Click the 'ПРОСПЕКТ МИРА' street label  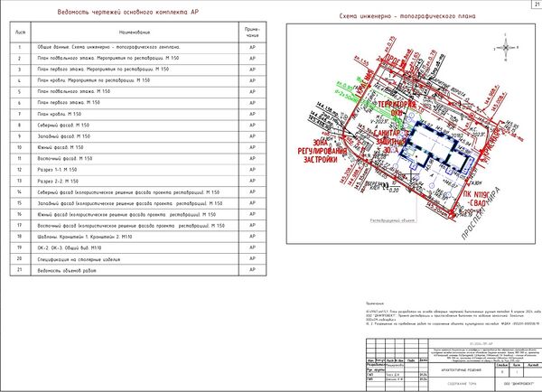[481, 214]
